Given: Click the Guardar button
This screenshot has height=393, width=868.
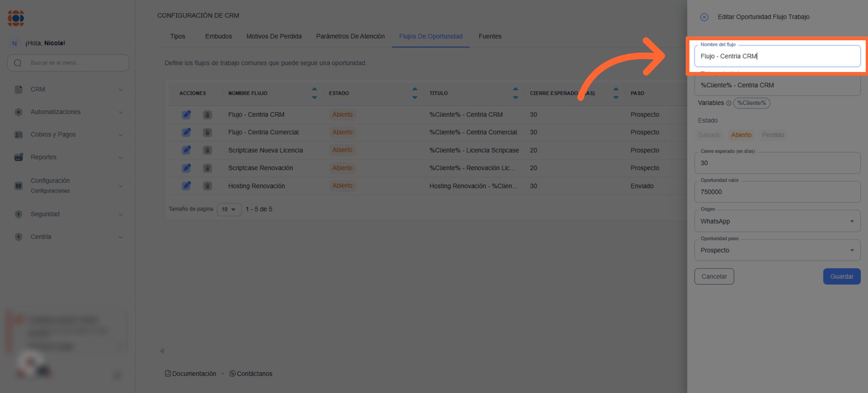Looking at the screenshot, I should (842, 276).
